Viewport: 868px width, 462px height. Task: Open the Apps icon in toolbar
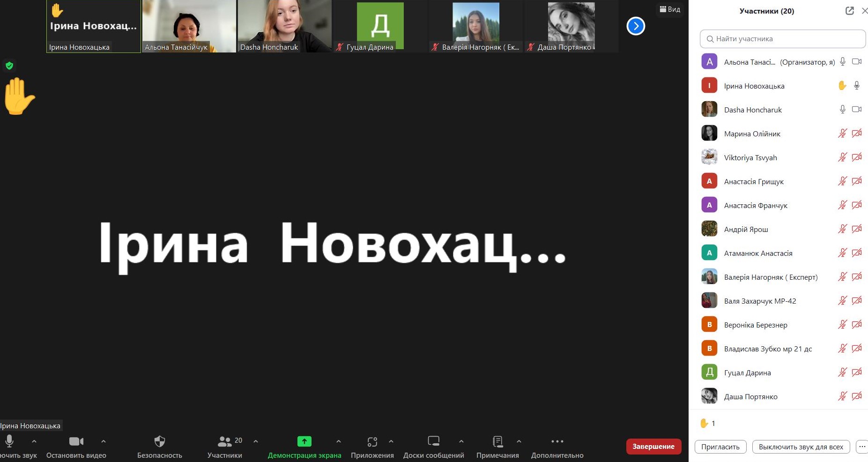pos(372,441)
